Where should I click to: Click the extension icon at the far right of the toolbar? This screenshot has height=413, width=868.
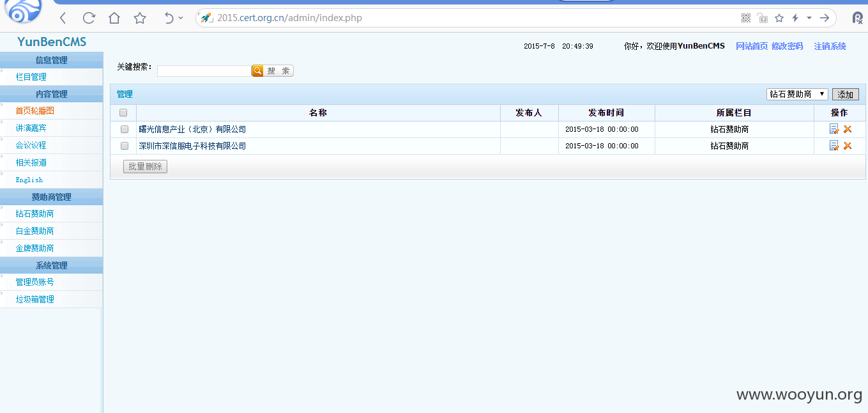click(x=858, y=18)
